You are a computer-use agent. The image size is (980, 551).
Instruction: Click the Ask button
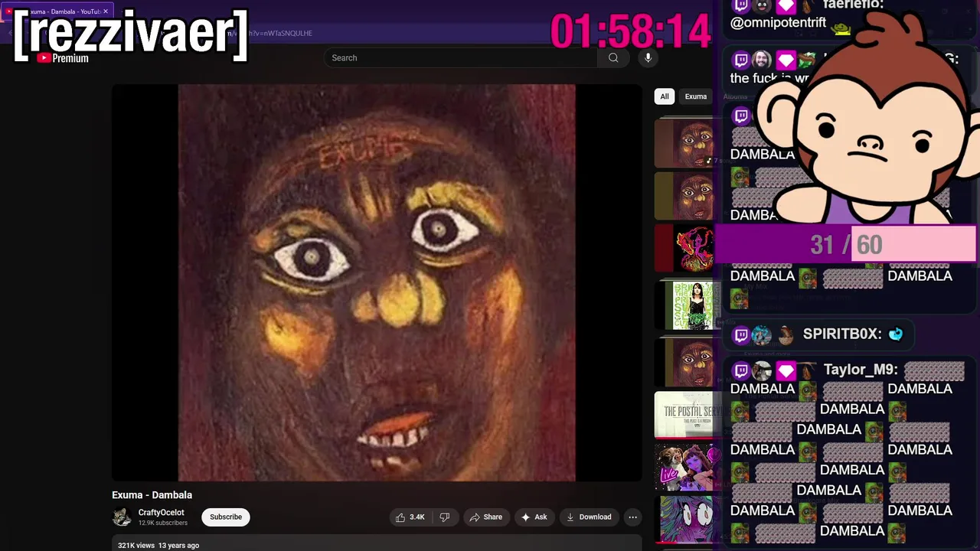[x=534, y=517]
